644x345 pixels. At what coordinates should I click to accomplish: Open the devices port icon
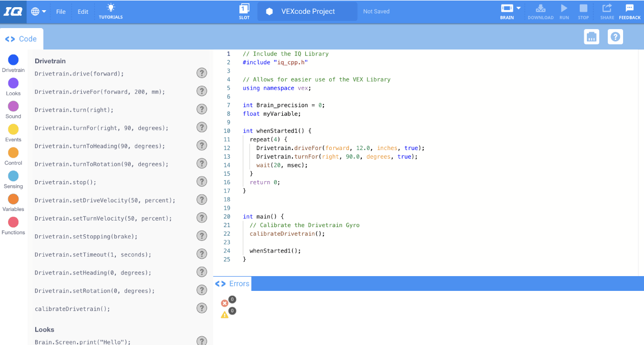(591, 37)
